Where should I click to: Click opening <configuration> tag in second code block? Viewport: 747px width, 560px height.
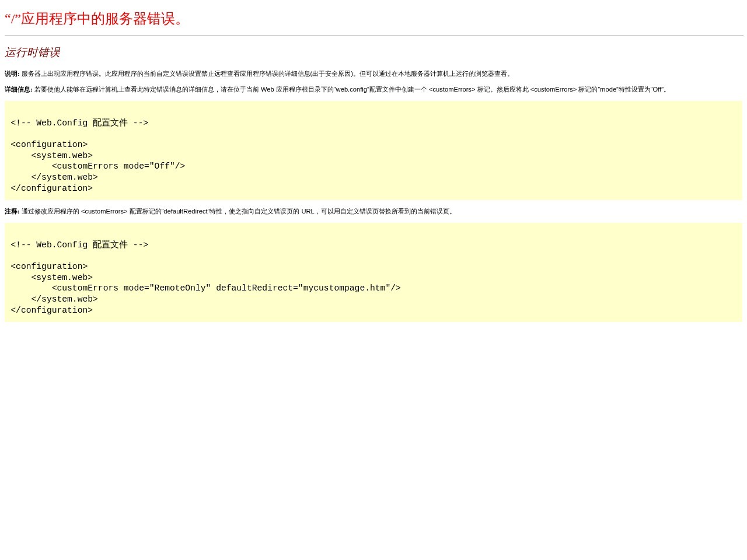pos(49,267)
